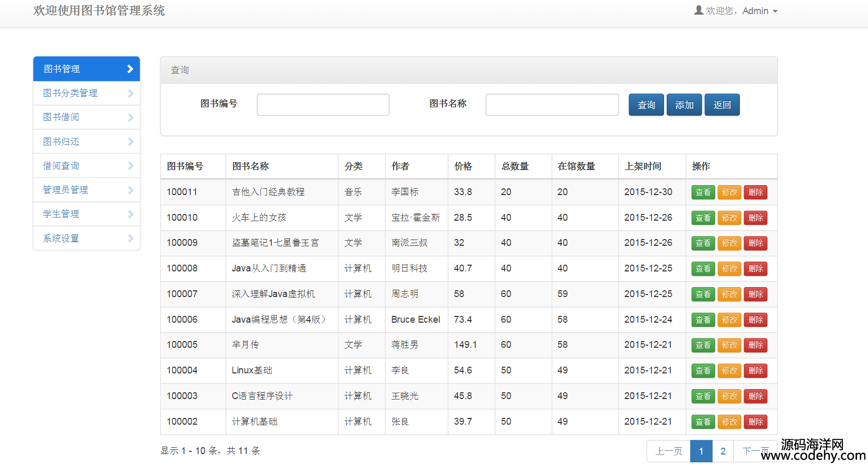Go to page 2 of results
Image resolution: width=868 pixels, height=466 pixels.
click(723, 451)
